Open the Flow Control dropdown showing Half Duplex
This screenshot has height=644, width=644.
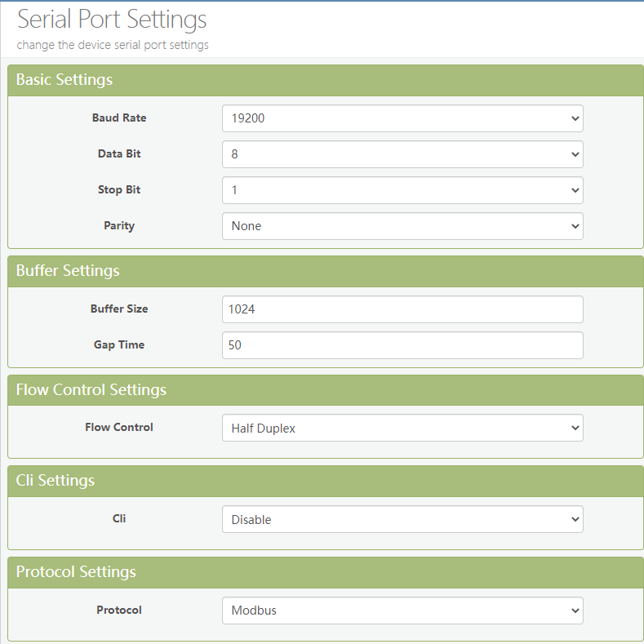[402, 428]
